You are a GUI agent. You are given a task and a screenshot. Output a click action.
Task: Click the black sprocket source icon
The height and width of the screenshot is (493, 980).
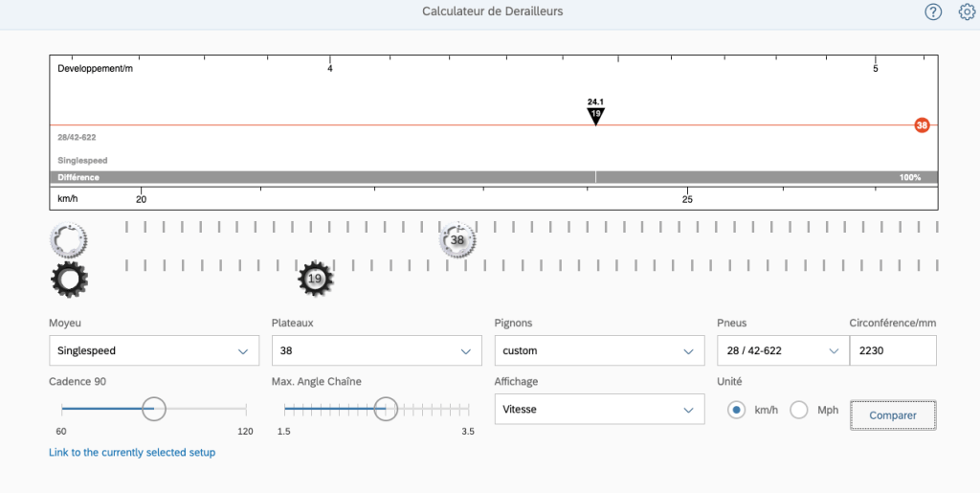tap(68, 280)
